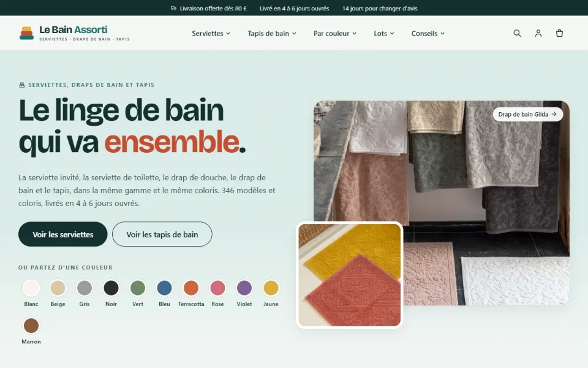Click 'Livraison offerte dès 80 €' banner text
This screenshot has height=368, width=588.
(213, 8)
